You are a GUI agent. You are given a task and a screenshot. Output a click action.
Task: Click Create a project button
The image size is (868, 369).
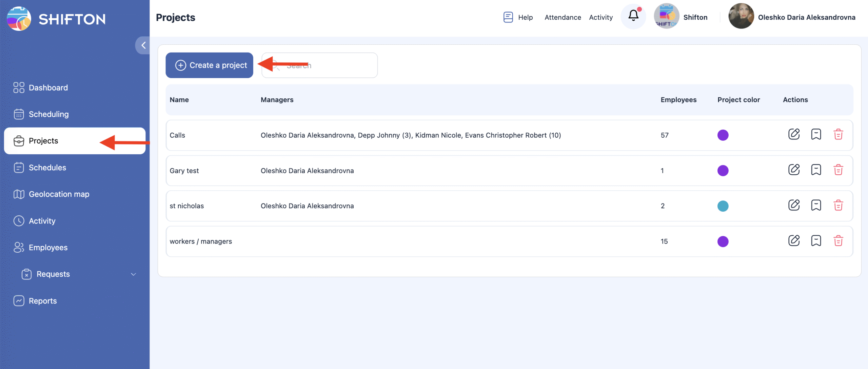pyautogui.click(x=209, y=65)
